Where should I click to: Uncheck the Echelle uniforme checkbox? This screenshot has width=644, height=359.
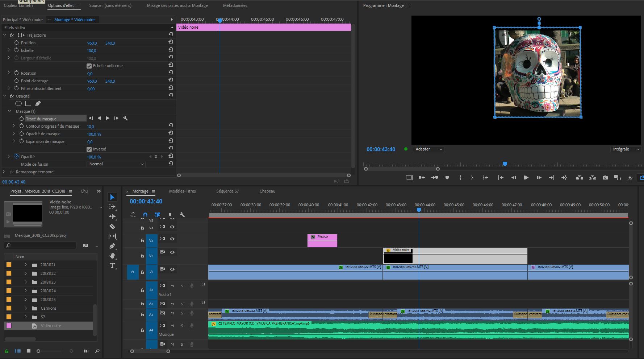tap(89, 66)
